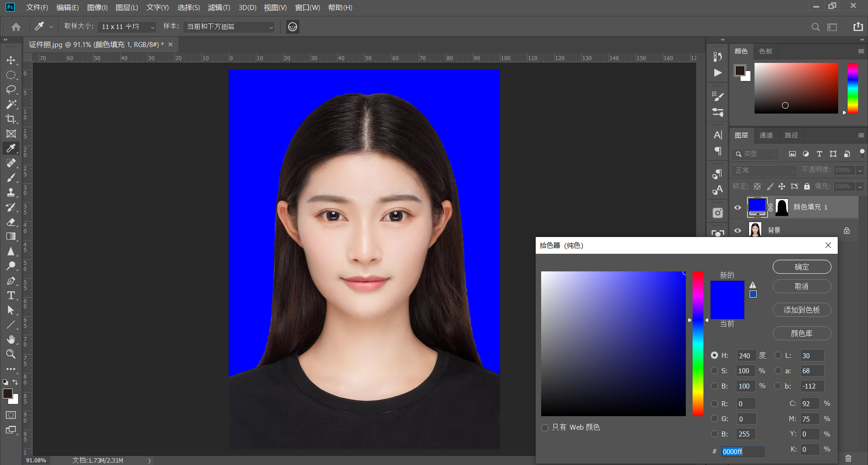The height and width of the screenshot is (465, 868).
Task: Open the 样本 sample dropdown
Action: click(229, 27)
